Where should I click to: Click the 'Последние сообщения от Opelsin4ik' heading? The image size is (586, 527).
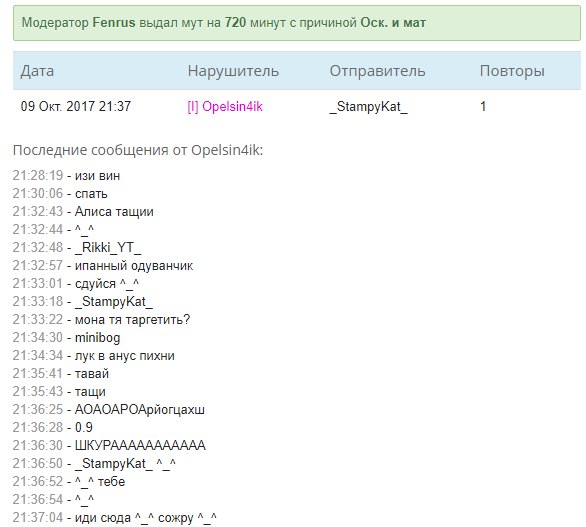[138, 150]
